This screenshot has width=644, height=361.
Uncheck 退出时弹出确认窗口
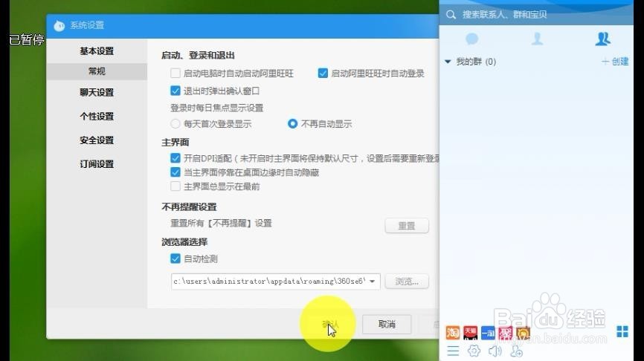click(176, 91)
